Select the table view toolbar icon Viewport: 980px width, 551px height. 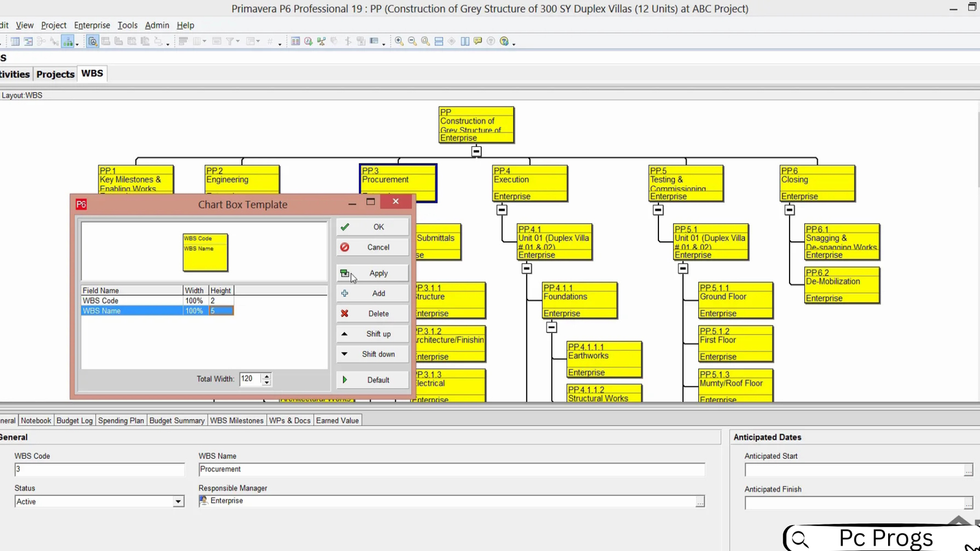(x=15, y=41)
